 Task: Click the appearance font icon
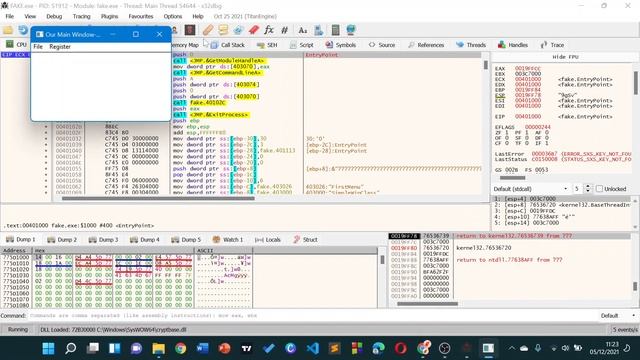(x=302, y=30)
